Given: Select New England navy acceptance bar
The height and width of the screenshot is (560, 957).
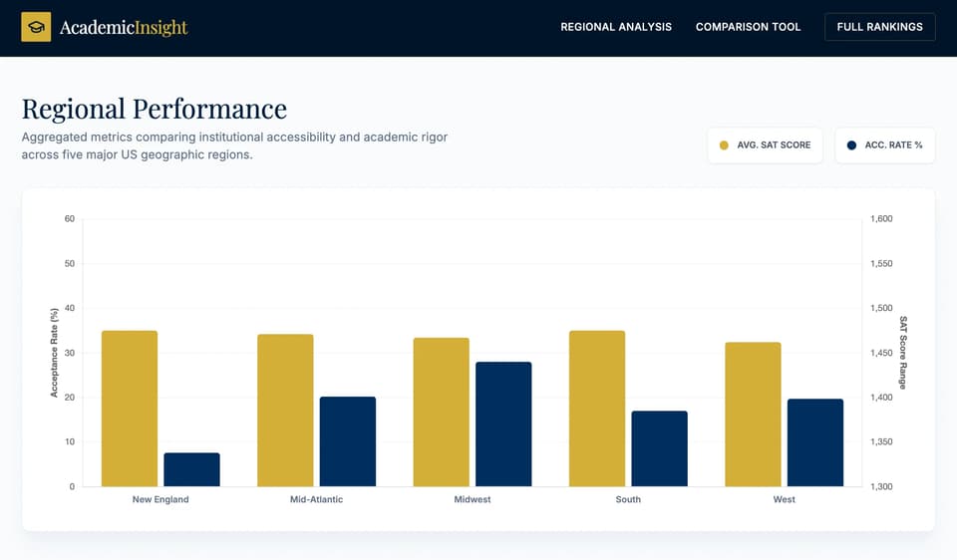Looking at the screenshot, I should [x=191, y=469].
